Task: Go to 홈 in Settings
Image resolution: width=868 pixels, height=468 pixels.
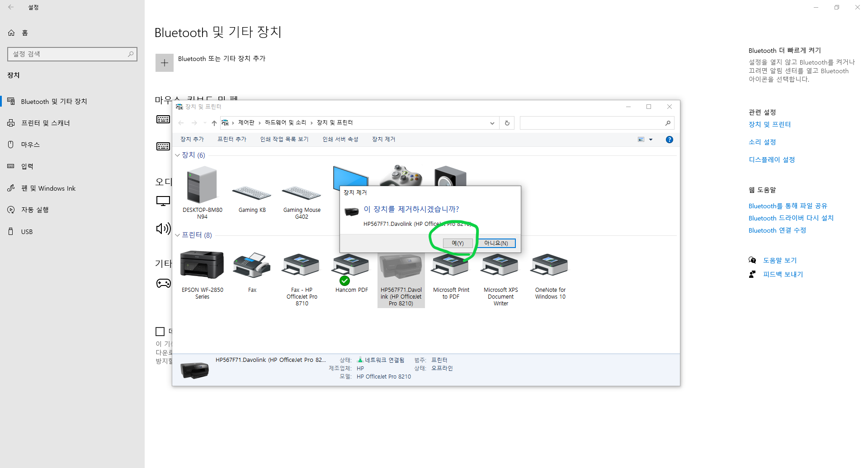Action: 72,33
